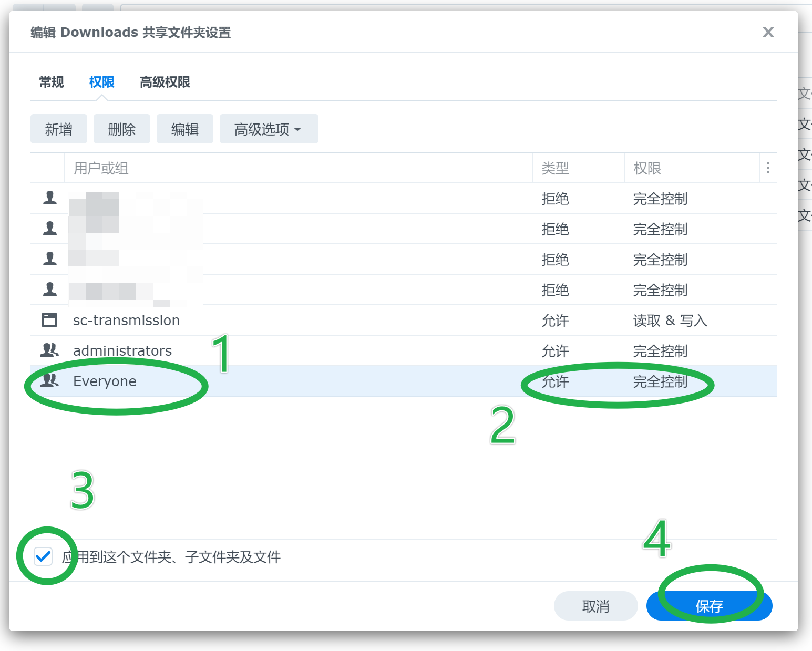The height and width of the screenshot is (651, 812).
Task: Click the sc-transmission application icon
Action: 49,320
